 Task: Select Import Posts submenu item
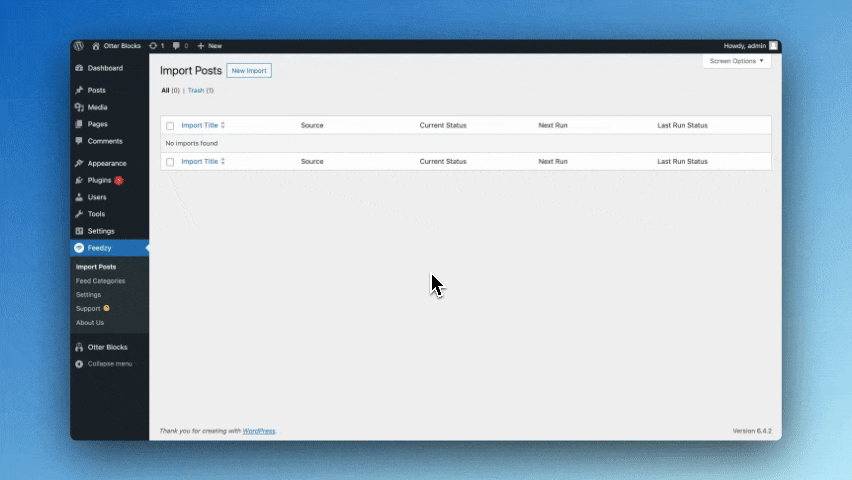click(x=96, y=267)
